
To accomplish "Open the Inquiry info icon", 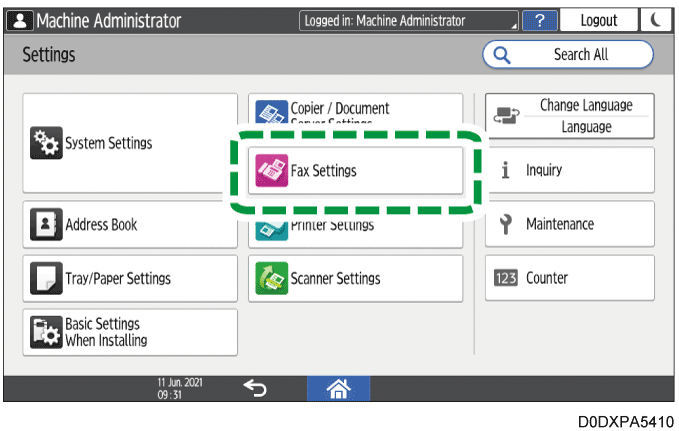I will point(506,171).
